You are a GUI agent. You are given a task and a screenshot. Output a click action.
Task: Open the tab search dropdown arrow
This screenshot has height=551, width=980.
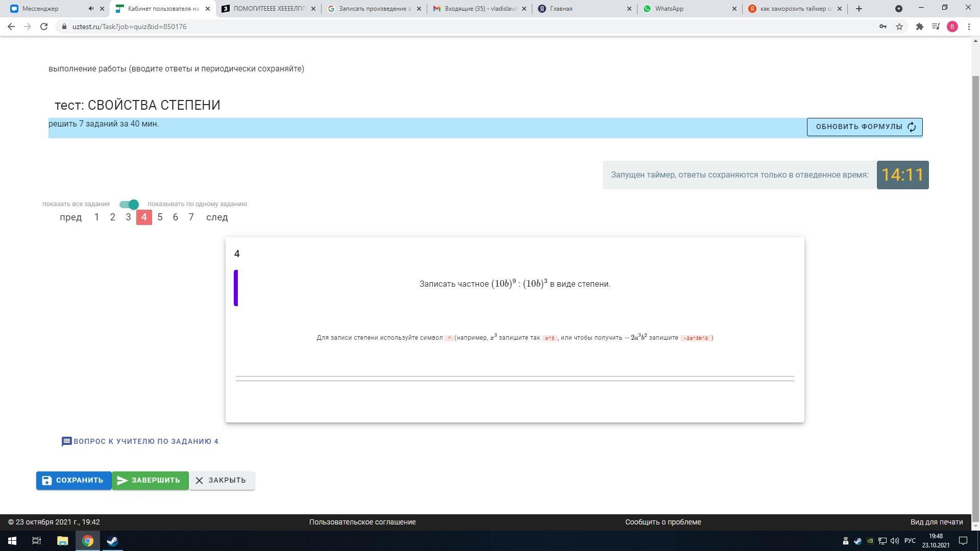click(x=899, y=9)
